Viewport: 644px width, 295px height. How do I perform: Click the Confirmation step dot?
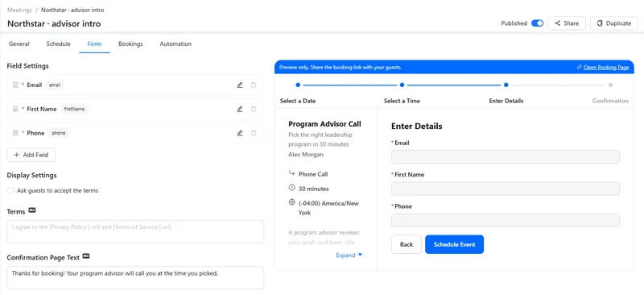point(610,85)
